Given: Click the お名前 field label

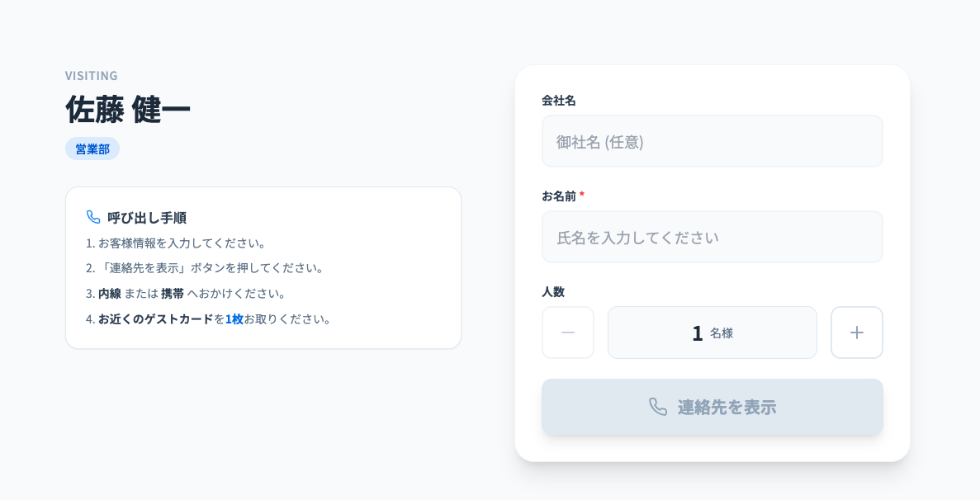Looking at the screenshot, I should click(559, 196).
